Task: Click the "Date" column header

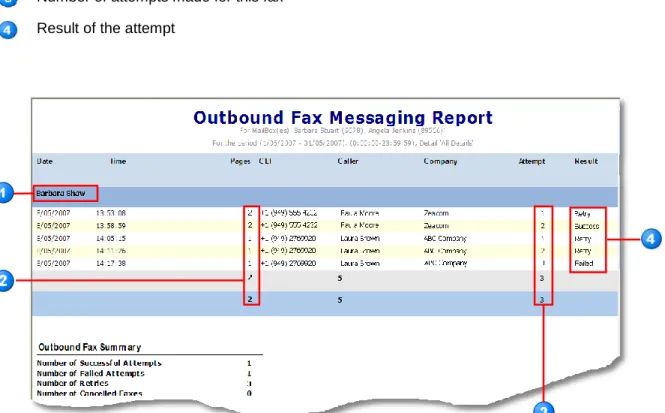Action: click(45, 161)
